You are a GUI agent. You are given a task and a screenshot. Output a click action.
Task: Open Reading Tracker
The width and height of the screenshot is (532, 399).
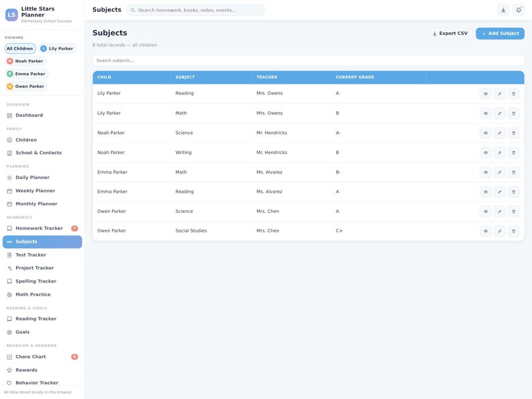42,319
